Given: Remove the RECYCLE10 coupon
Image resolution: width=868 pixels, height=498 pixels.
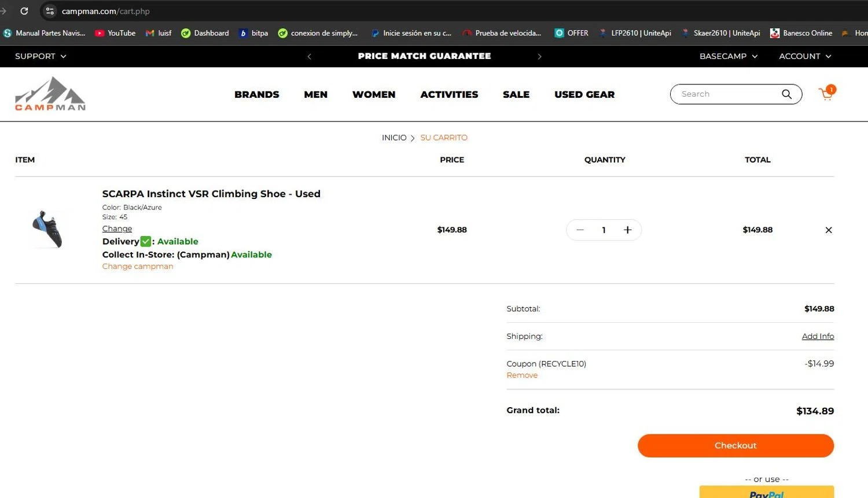Looking at the screenshot, I should (x=522, y=375).
